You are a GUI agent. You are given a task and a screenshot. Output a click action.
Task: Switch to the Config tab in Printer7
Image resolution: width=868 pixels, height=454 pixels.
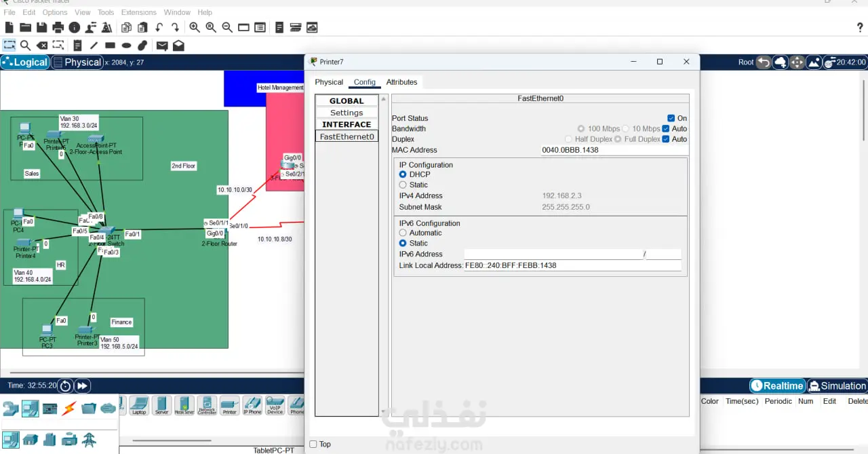(364, 82)
